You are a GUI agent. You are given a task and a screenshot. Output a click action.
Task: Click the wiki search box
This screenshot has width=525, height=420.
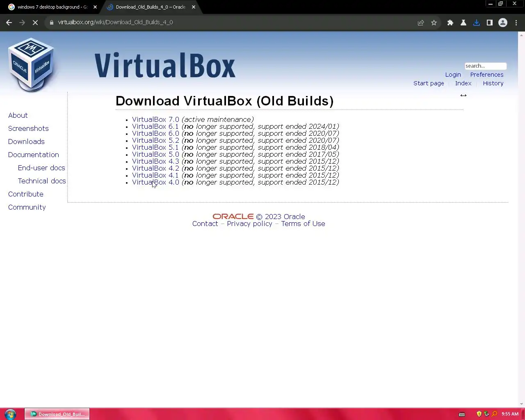485,66
